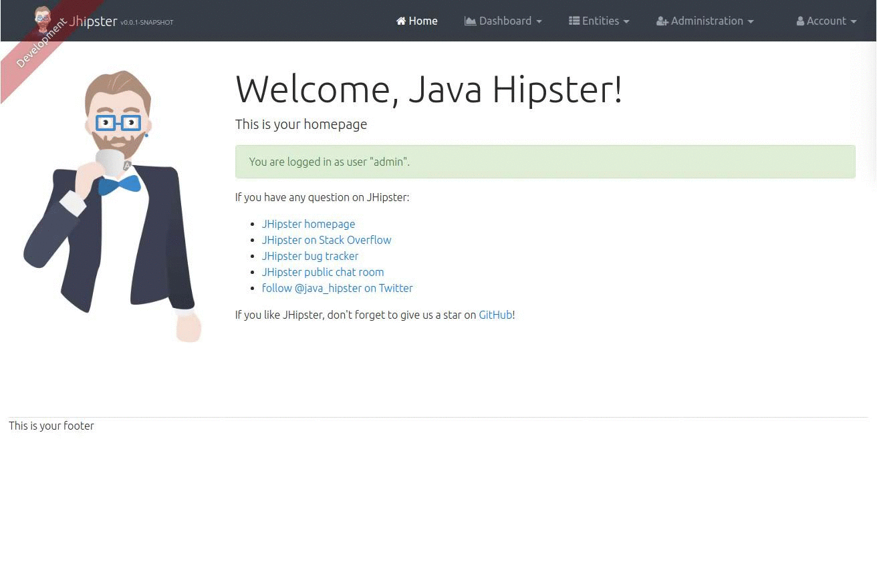Screen dimensions: 877x588
Task: Open the Administration menu
Action: click(705, 21)
